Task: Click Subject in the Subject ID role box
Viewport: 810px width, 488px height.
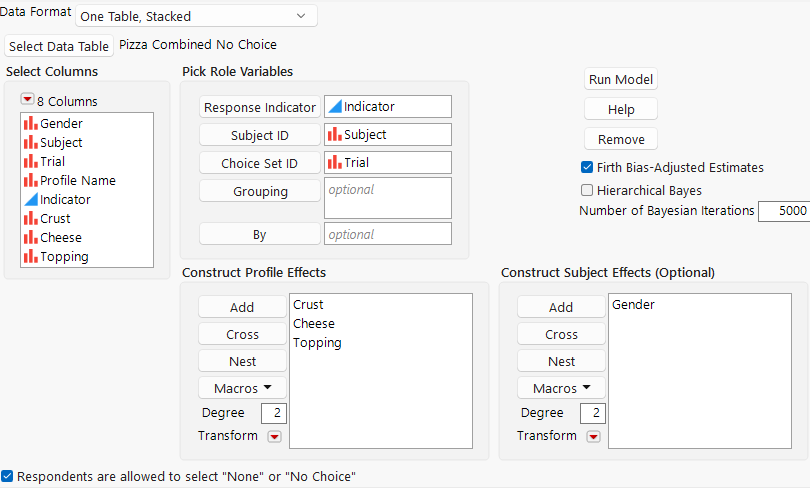Action: tap(365, 135)
